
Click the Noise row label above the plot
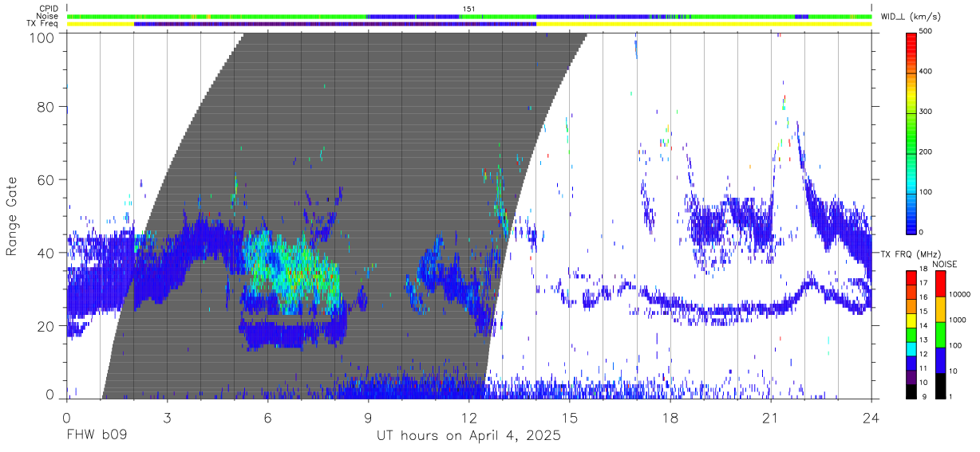(48, 16)
